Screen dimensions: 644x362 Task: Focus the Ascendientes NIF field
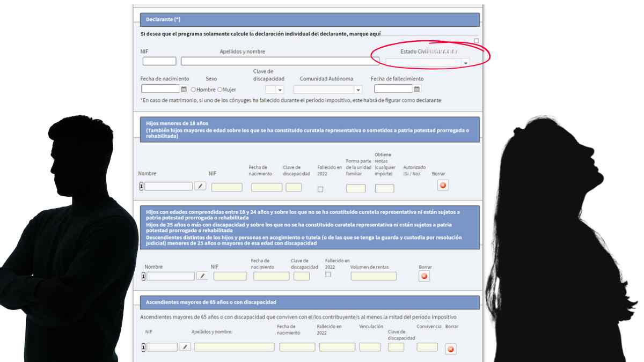tap(162, 347)
